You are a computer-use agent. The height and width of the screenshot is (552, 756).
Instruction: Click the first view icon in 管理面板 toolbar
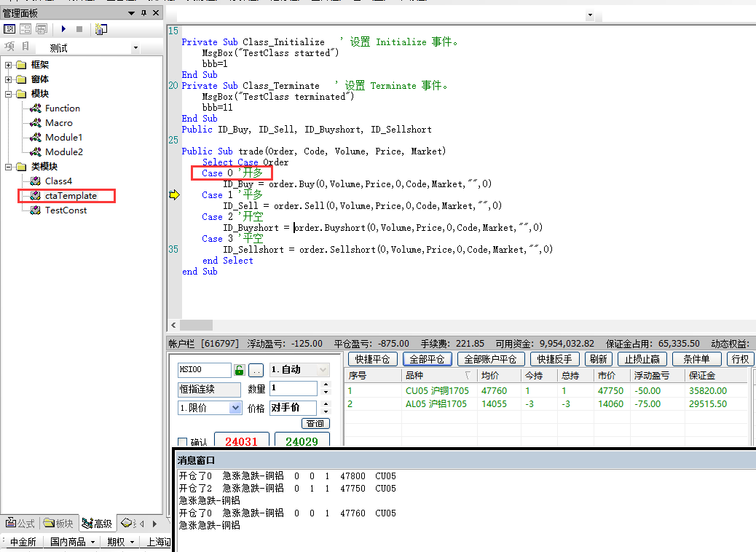(x=9, y=29)
